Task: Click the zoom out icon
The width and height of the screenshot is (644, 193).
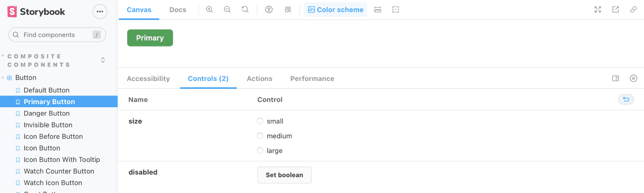Action: [227, 10]
